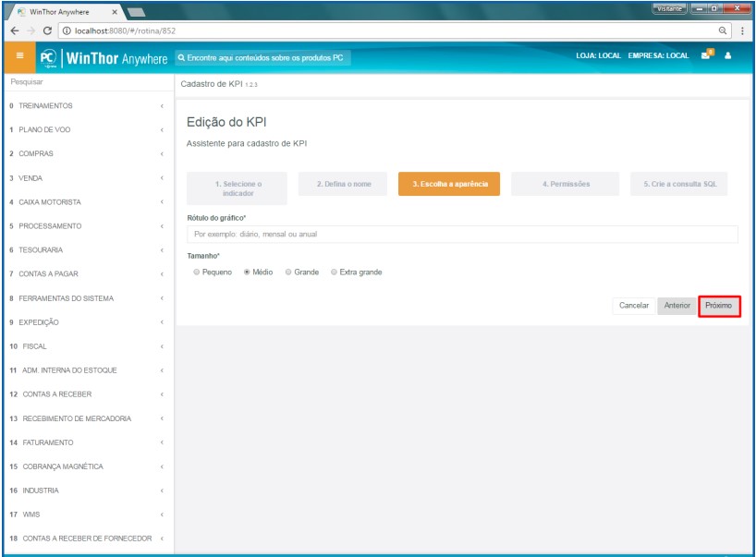Expand the FERRAMENTAS DO SISTEMA chevron
756x557 pixels.
click(162, 298)
